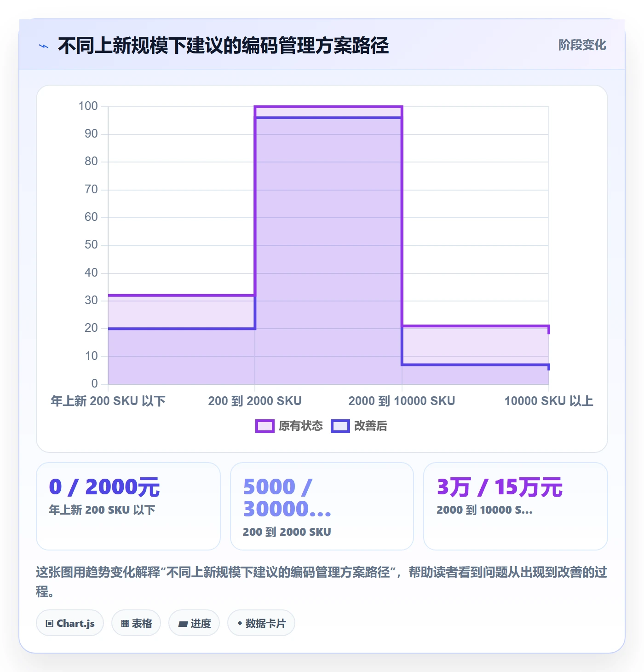The width and height of the screenshot is (644, 672).
Task: Click the 10000 SKU 以上 axis label
Action: point(549,401)
